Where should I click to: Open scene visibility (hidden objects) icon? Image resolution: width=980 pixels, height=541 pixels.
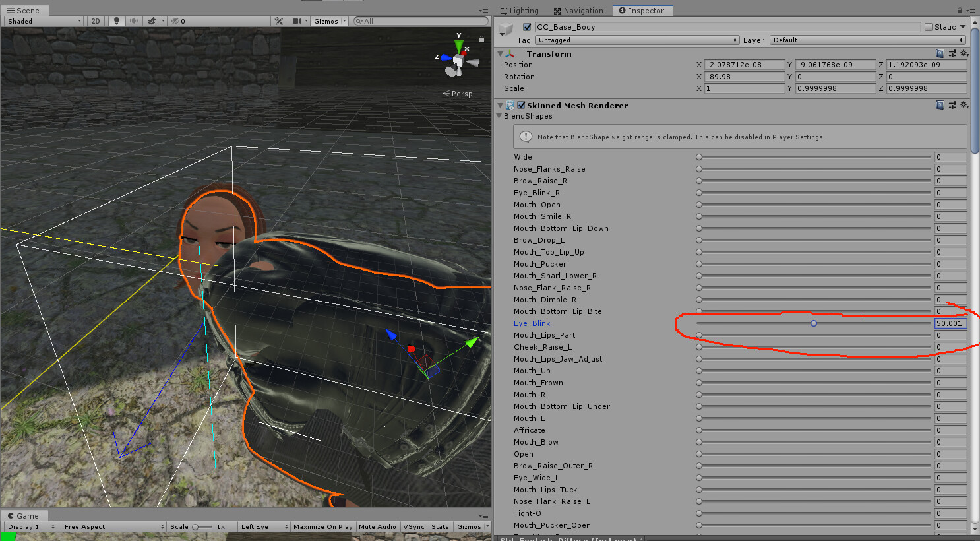point(173,21)
